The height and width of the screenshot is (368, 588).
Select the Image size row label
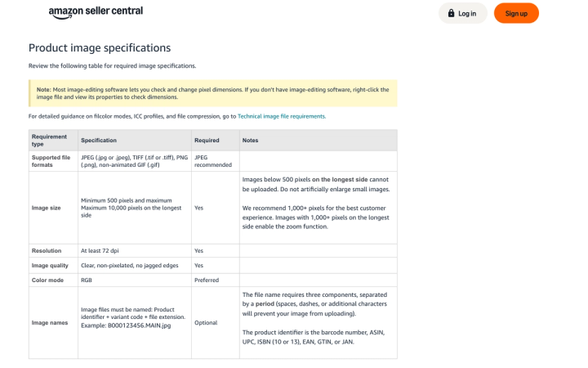click(46, 208)
